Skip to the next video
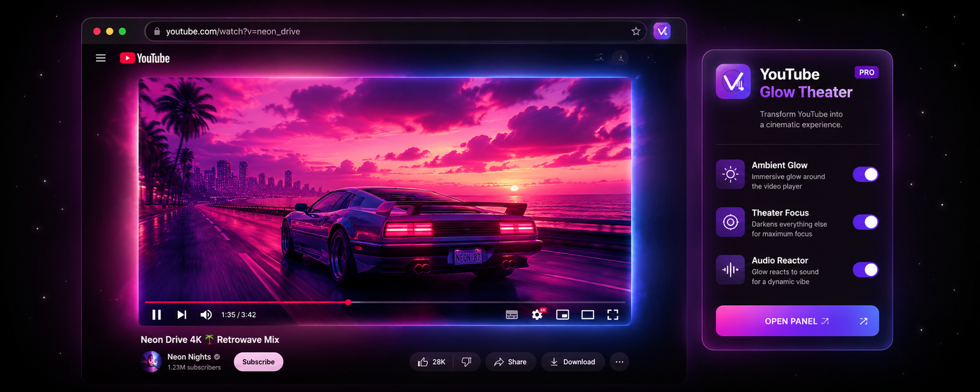The image size is (980, 392). 182,315
